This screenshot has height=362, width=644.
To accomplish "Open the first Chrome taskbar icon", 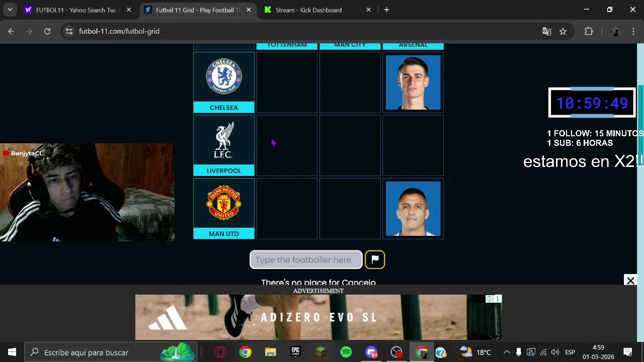I will tap(245, 352).
